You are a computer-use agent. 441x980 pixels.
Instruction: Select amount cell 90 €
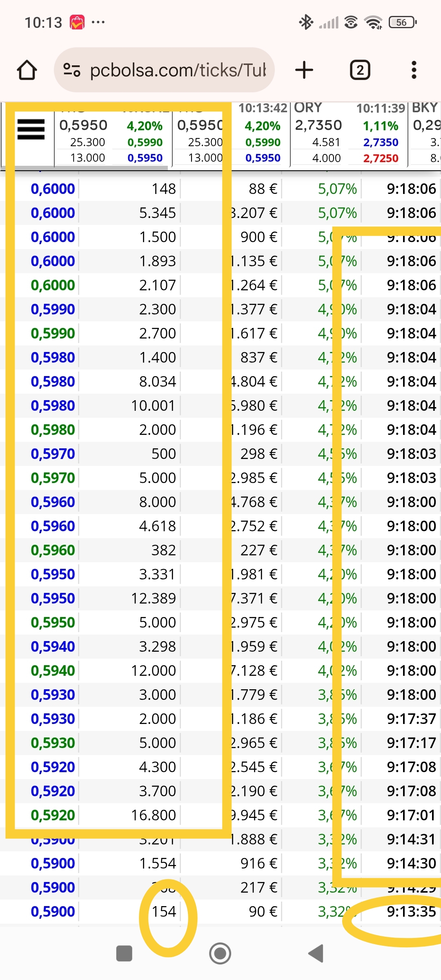(263, 911)
